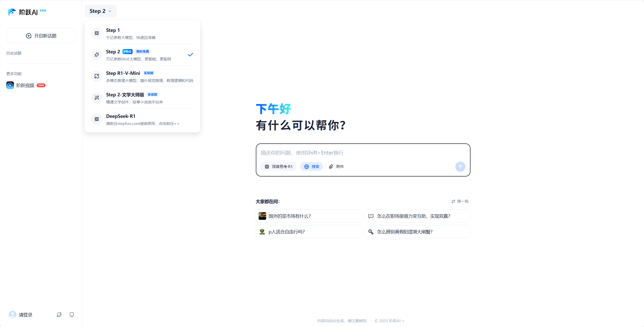Refresh suggestions with 换一批
The image size is (644, 327).
pyautogui.click(x=460, y=201)
